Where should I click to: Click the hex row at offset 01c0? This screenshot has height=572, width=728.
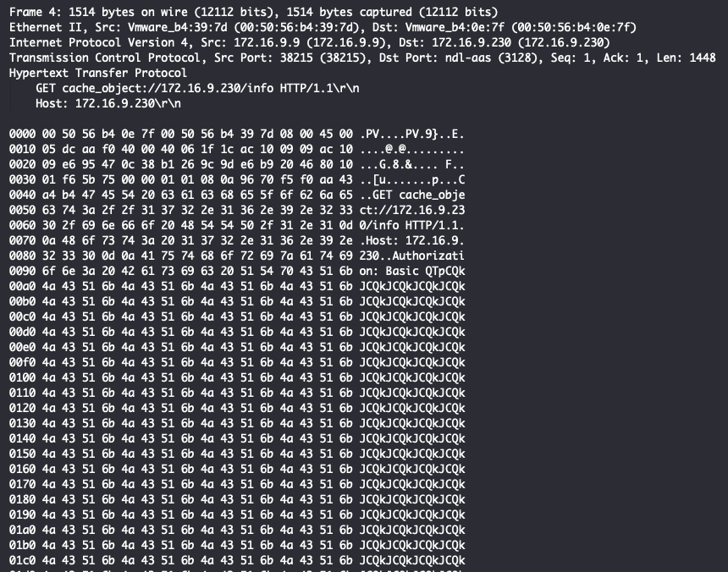coord(182,560)
